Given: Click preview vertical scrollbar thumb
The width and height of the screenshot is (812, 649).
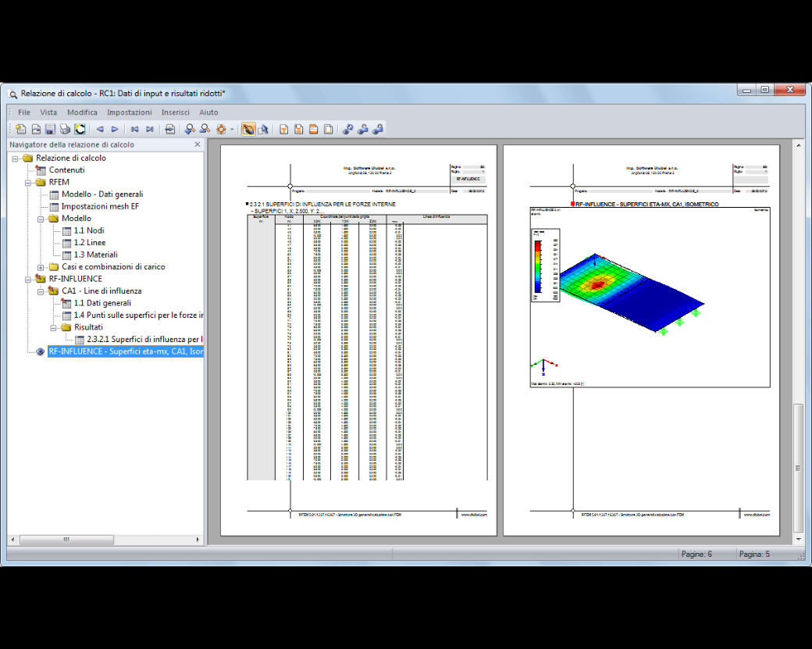Looking at the screenshot, I should pyautogui.click(x=799, y=469).
